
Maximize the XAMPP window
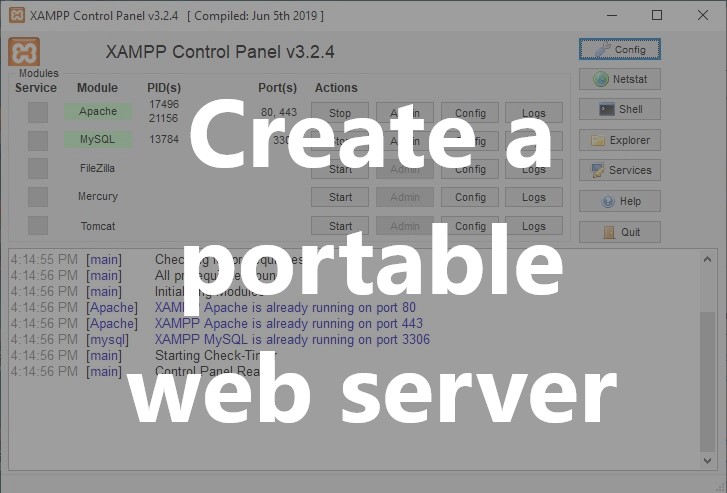[657, 15]
